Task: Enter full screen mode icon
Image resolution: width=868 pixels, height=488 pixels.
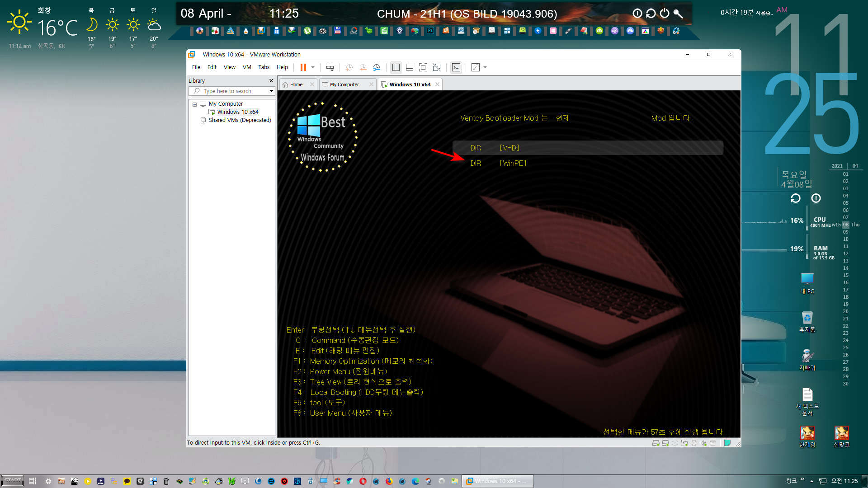Action: coord(423,67)
